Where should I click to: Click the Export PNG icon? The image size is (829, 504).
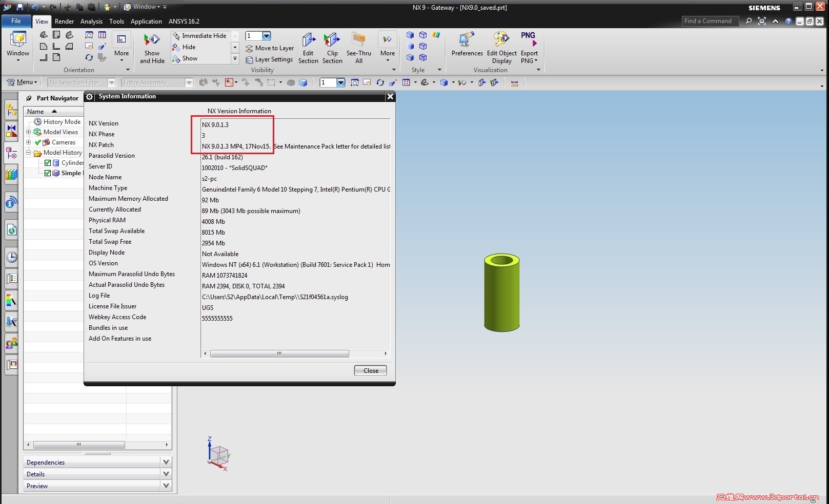[x=529, y=48]
